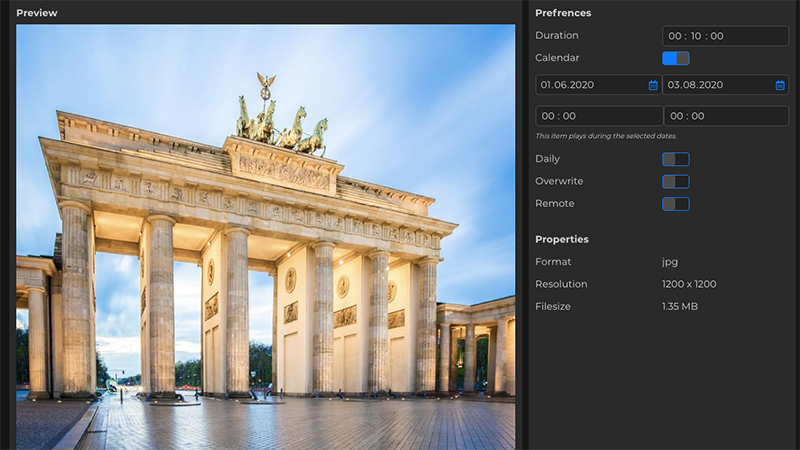Image resolution: width=800 pixels, height=450 pixels.
Task: Enable the Remote toggle
Action: point(675,204)
